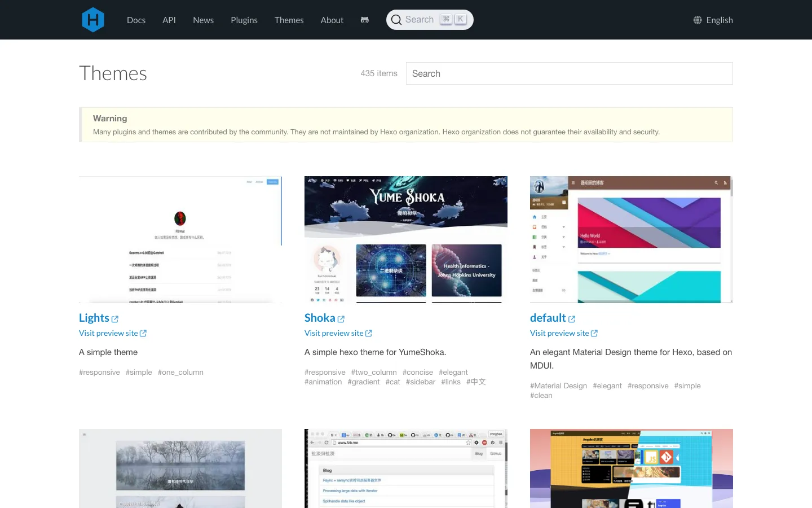
Task: Click external link icon beside default
Action: coord(572,319)
